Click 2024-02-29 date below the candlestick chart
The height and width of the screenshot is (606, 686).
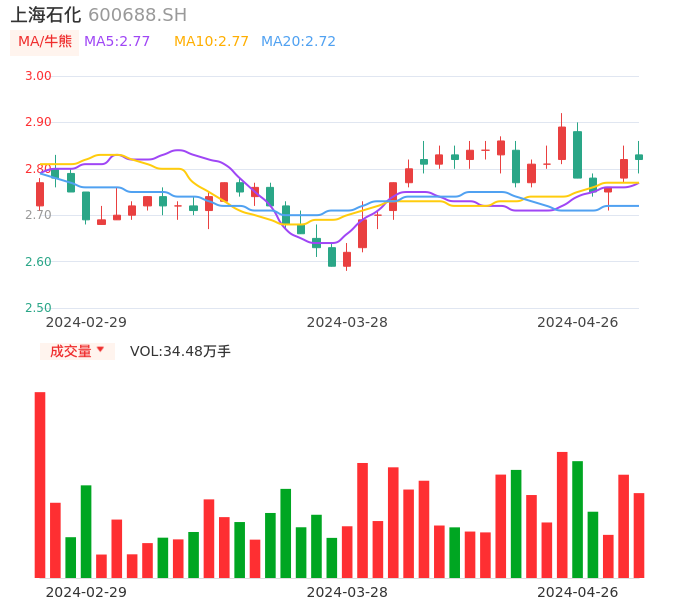point(86,322)
